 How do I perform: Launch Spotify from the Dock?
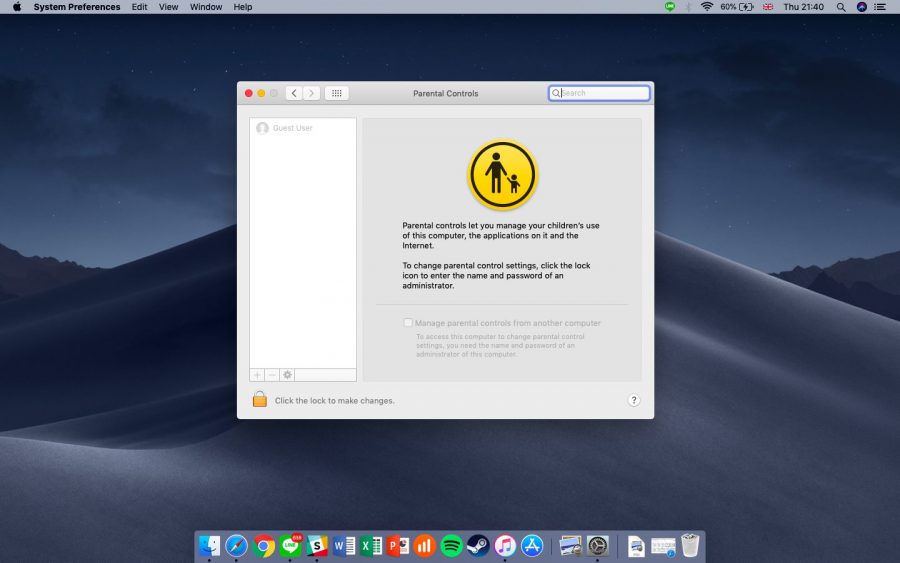(x=451, y=545)
